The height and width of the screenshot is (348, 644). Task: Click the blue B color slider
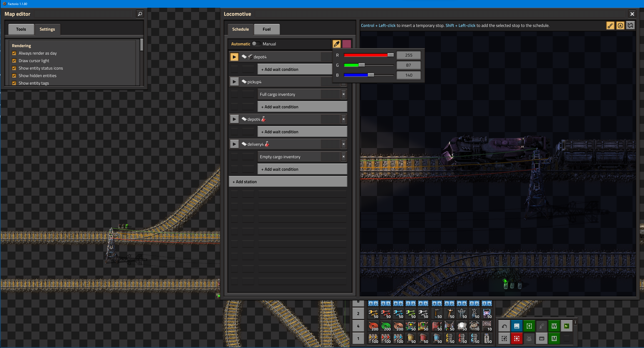(x=369, y=75)
